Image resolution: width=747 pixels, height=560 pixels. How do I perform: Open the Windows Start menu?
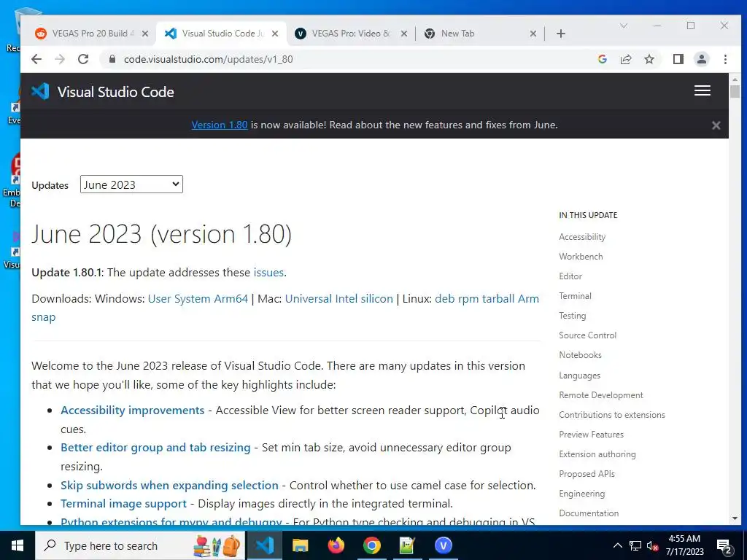pyautogui.click(x=18, y=545)
